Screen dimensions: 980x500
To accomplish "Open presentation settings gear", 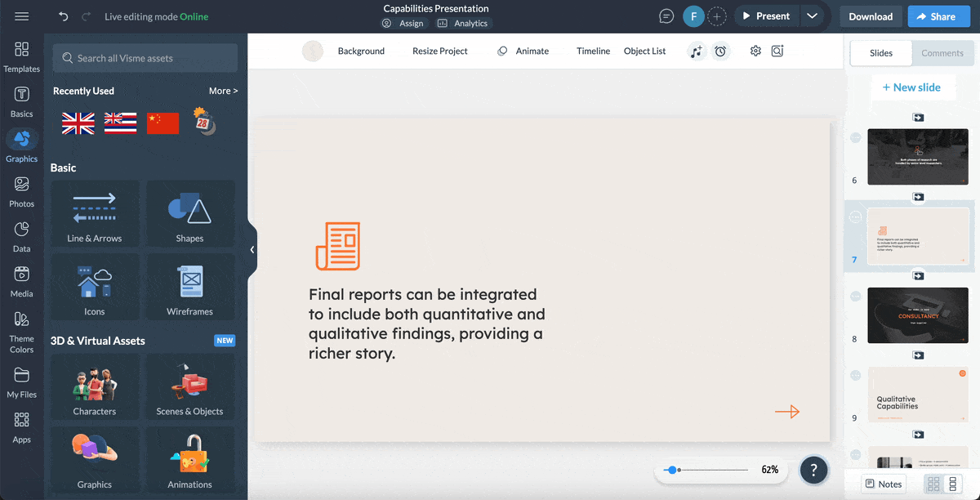I will click(x=755, y=51).
